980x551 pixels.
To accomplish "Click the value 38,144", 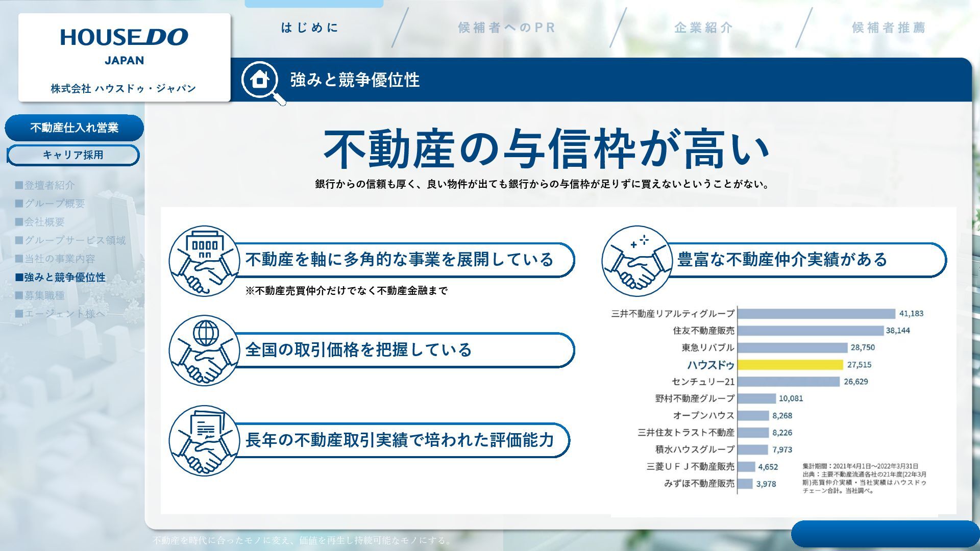I will [898, 331].
